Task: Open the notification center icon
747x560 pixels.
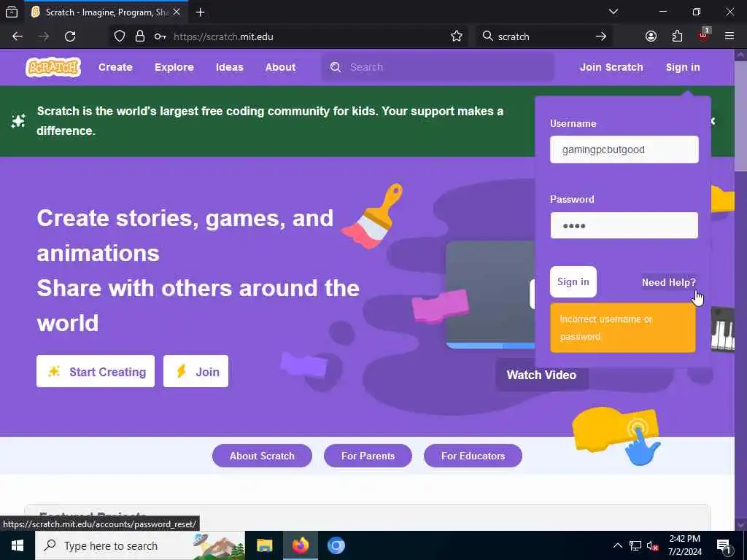Action: tap(724, 546)
